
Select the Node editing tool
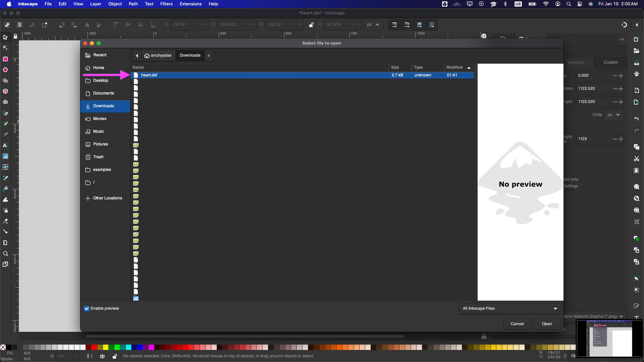point(5,48)
